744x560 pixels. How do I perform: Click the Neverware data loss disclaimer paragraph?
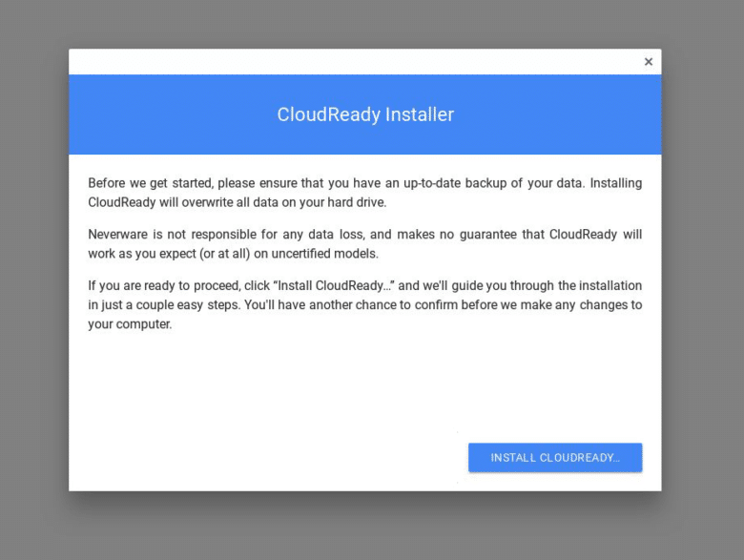coord(364,244)
